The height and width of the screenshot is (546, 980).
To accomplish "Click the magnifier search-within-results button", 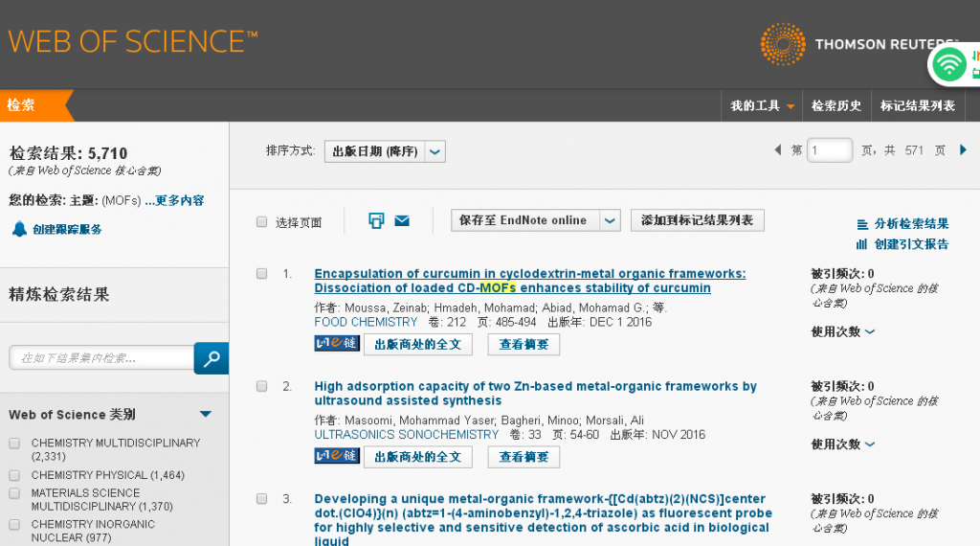I will 212,358.
